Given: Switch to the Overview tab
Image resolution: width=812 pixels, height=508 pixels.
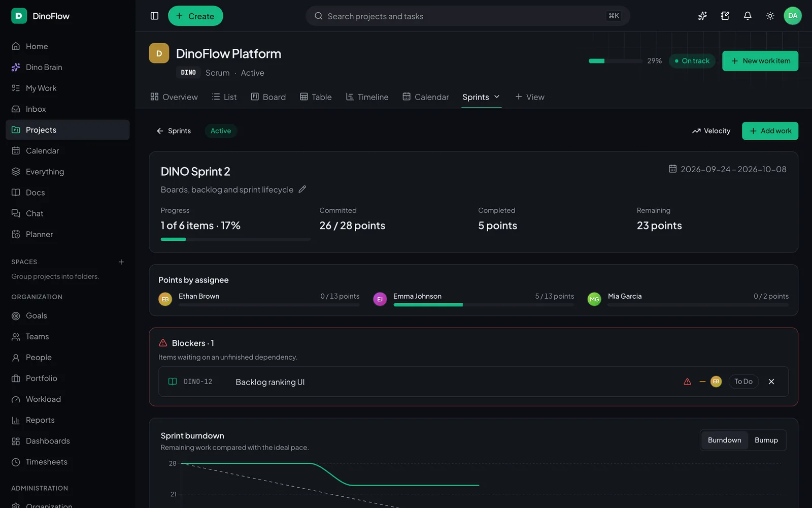Looking at the screenshot, I should pos(174,97).
